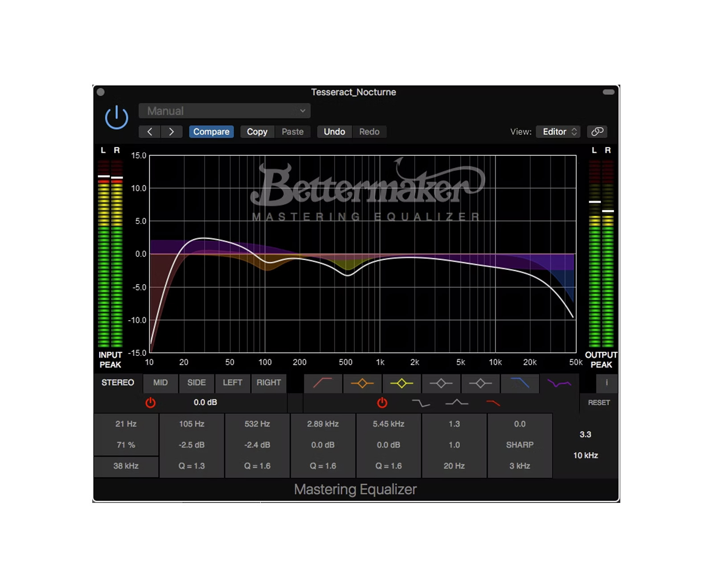Click the 532 Hz frequency value
The width and height of the screenshot is (713, 588).
[x=258, y=424]
